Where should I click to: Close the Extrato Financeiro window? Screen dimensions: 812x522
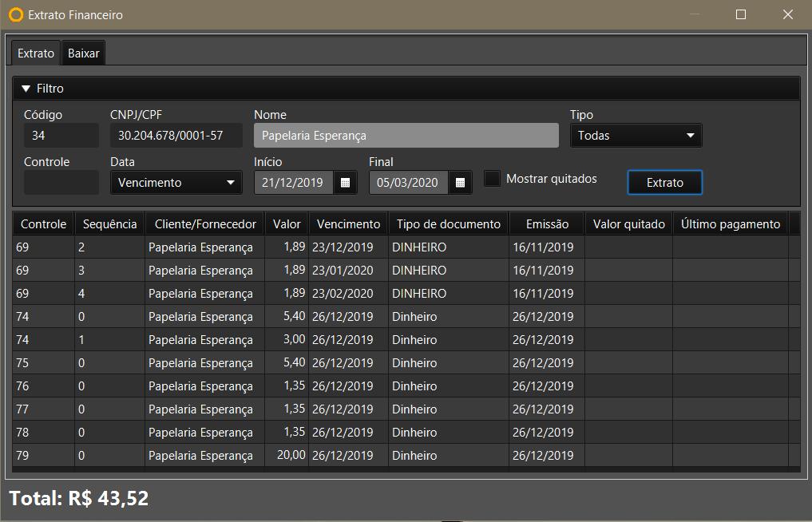(788, 14)
